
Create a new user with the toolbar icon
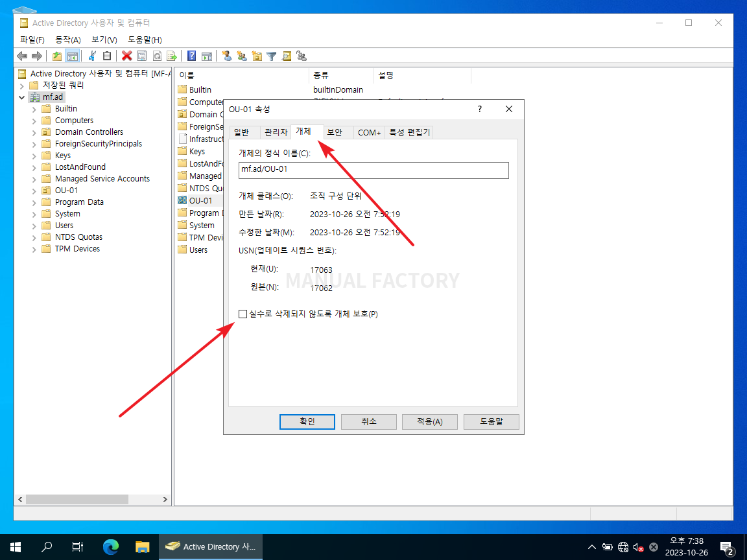pyautogui.click(x=227, y=56)
